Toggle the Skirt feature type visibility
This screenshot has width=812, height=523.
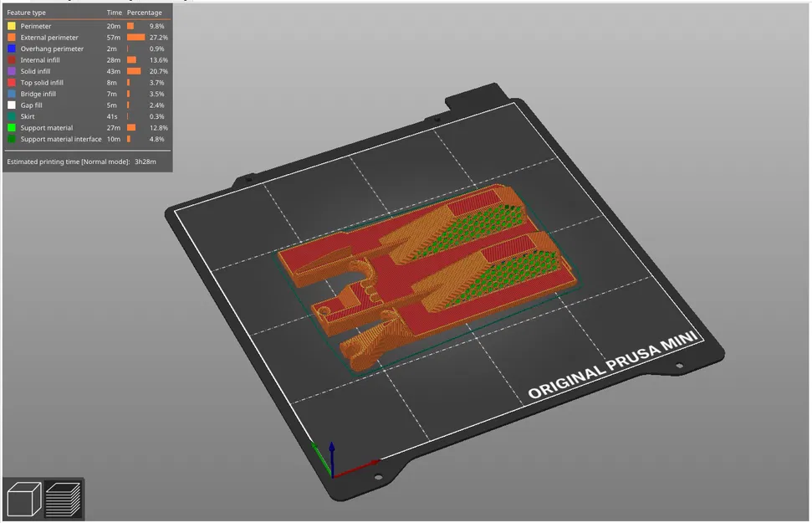(26, 116)
